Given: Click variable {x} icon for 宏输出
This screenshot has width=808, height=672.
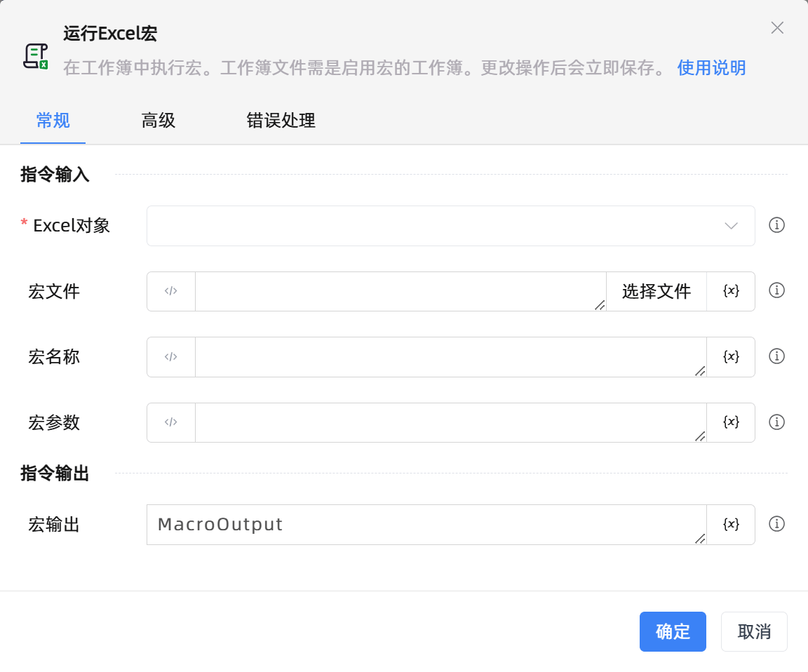Looking at the screenshot, I should [731, 524].
